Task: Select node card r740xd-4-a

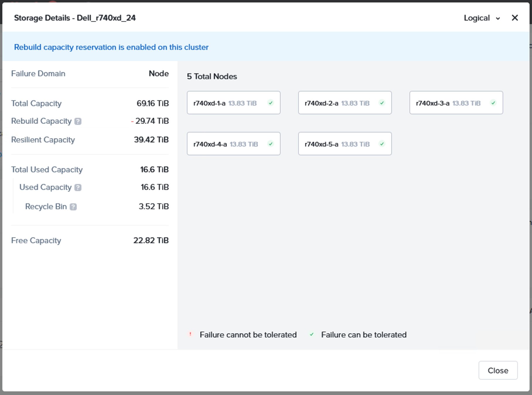Action: pyautogui.click(x=233, y=144)
